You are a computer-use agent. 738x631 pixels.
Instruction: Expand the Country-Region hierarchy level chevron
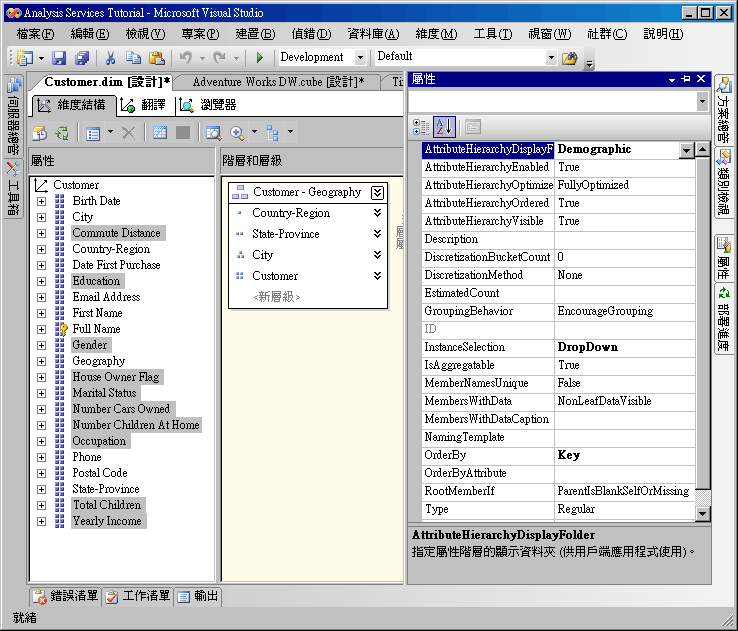click(377, 213)
